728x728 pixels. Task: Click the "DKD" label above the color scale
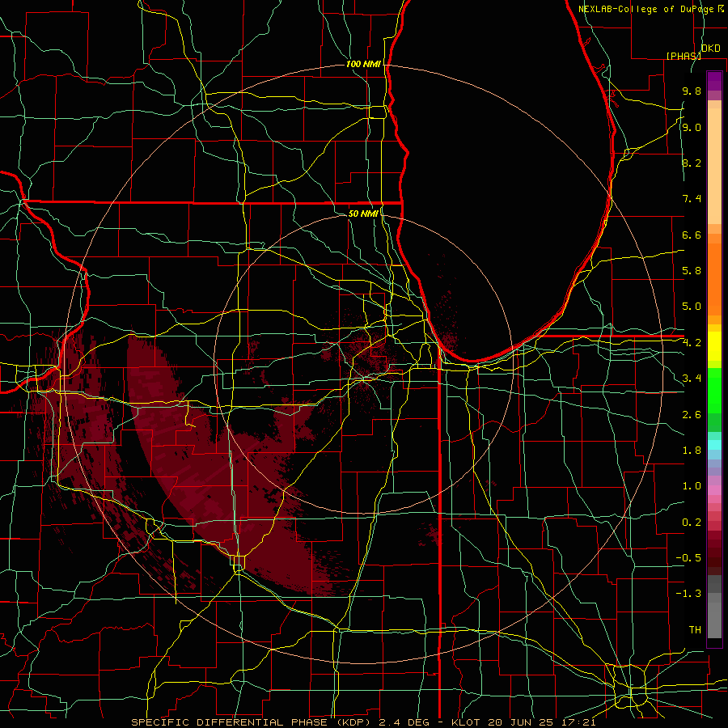coord(711,49)
